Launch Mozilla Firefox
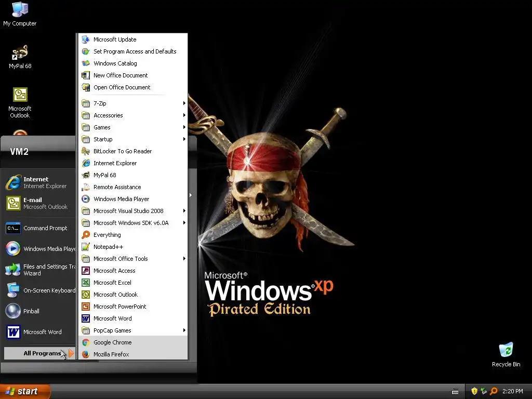The image size is (532, 399). tap(133, 354)
